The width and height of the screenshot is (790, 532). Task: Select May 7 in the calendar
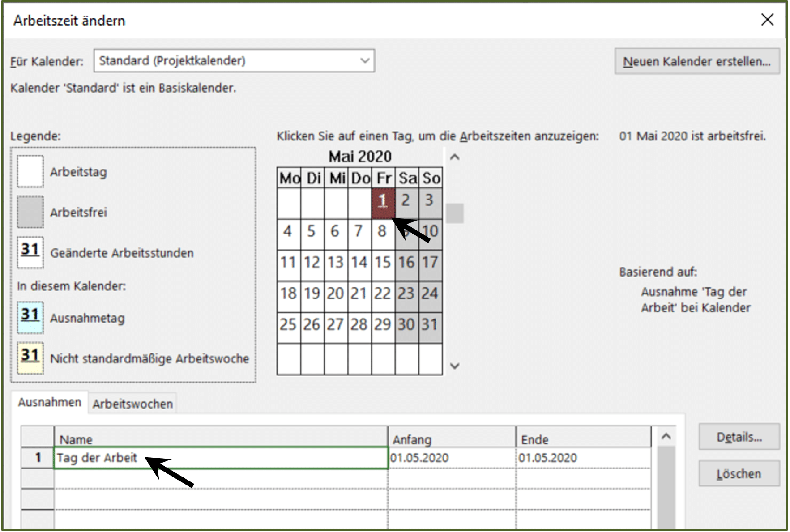click(x=359, y=234)
